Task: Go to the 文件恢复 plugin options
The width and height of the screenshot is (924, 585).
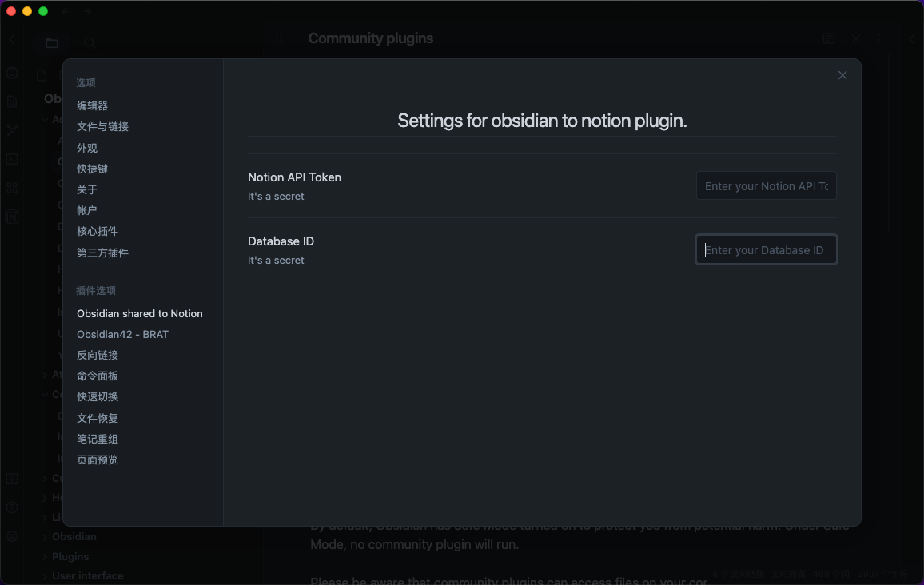Action: click(x=98, y=418)
